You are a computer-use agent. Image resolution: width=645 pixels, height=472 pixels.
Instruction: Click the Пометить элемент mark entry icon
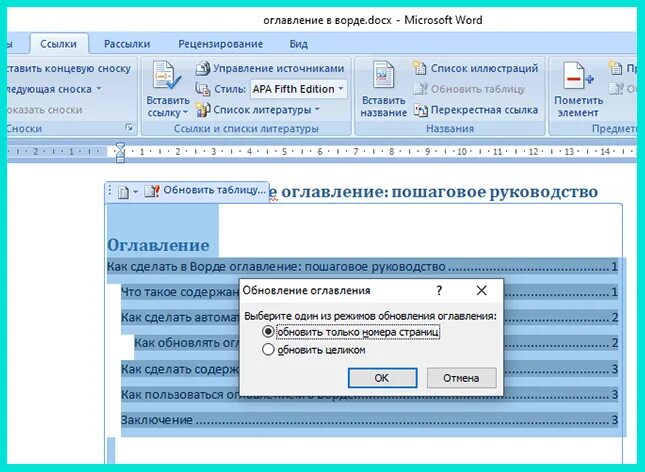click(x=578, y=76)
